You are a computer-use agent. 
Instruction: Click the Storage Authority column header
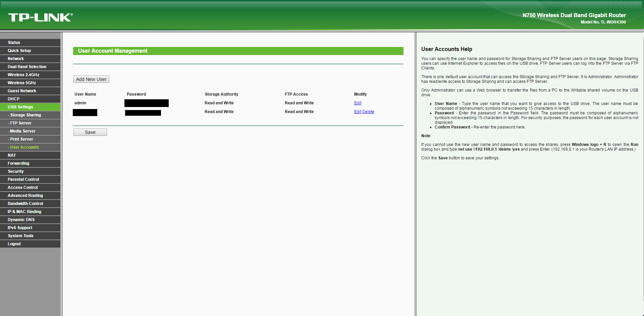221,94
